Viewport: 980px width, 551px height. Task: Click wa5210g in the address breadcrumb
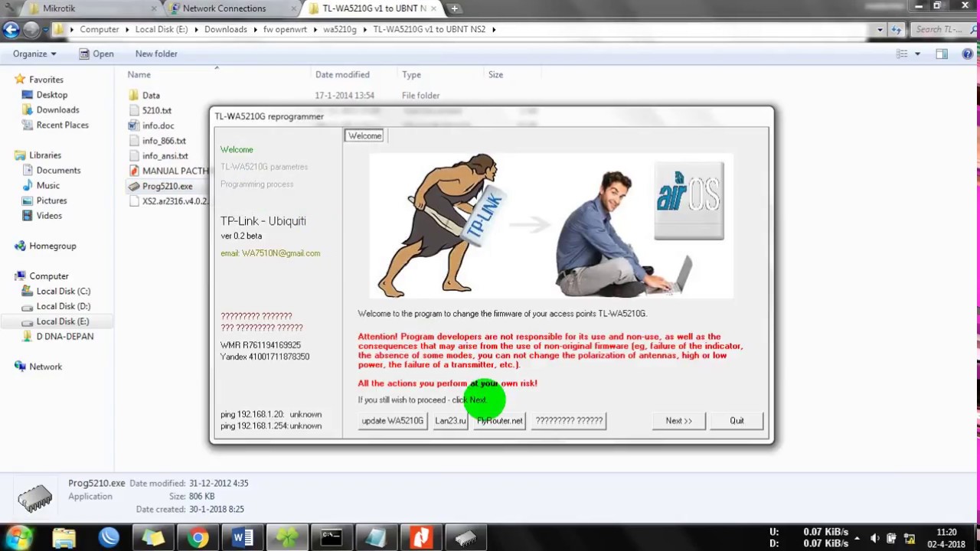(340, 30)
